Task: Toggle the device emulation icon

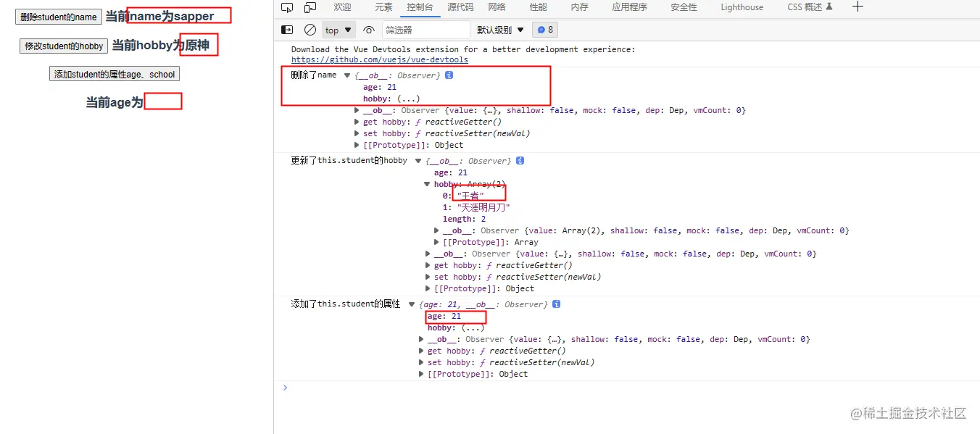Action: click(310, 7)
